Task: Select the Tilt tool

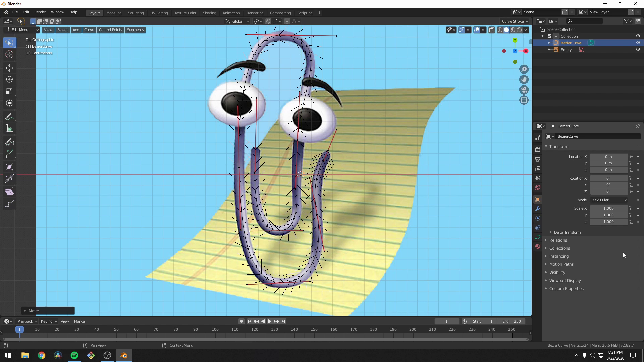Action: tap(9, 178)
